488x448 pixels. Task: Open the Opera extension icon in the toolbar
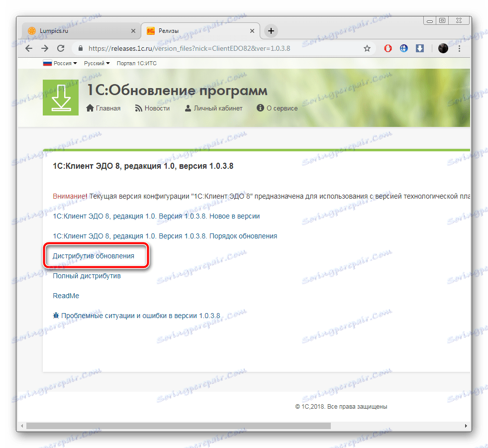(x=388, y=48)
